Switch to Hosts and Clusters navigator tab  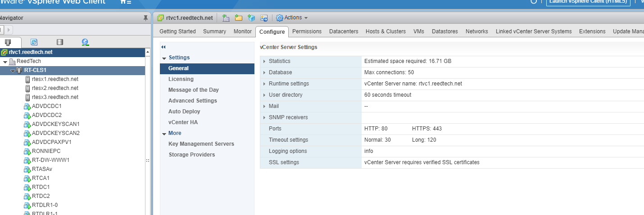pos(7,42)
